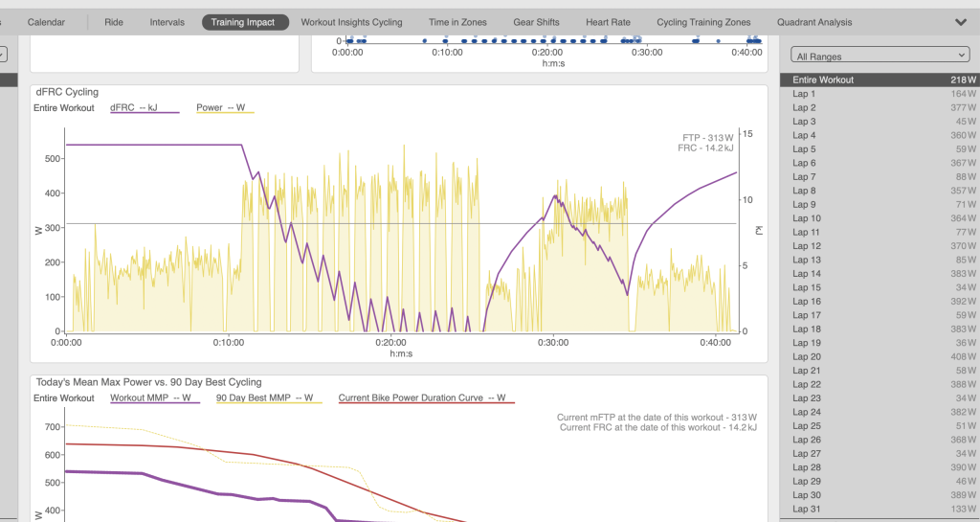Select Lap 29 row
The image size is (980, 522).
pos(880,482)
